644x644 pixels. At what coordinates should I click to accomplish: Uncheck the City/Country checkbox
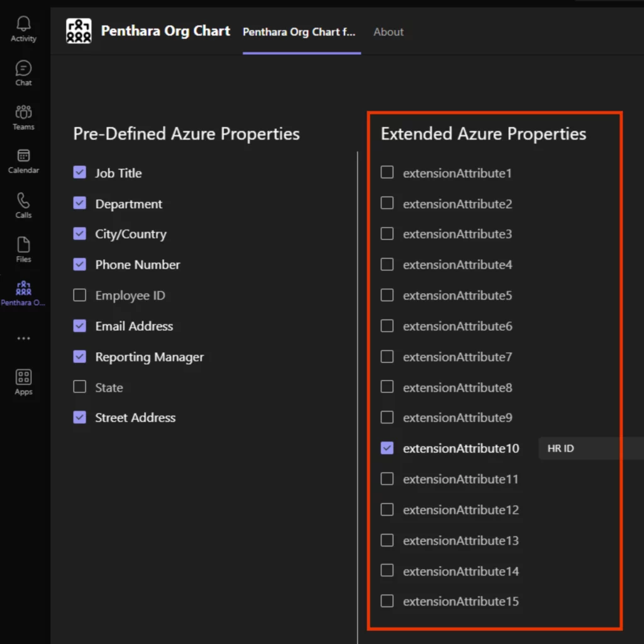[x=80, y=234]
